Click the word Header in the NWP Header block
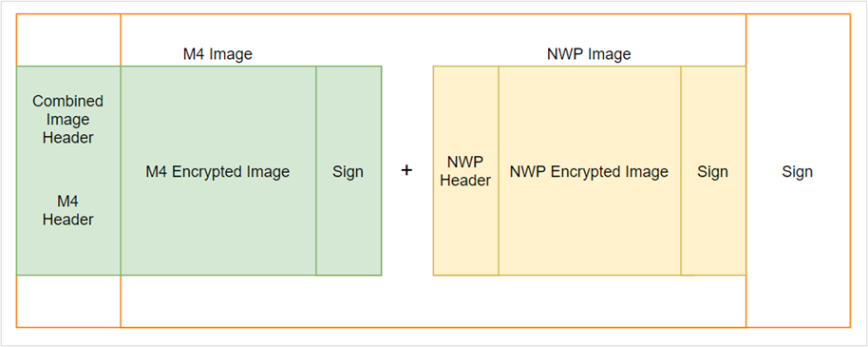The width and height of the screenshot is (868, 347). [465, 180]
